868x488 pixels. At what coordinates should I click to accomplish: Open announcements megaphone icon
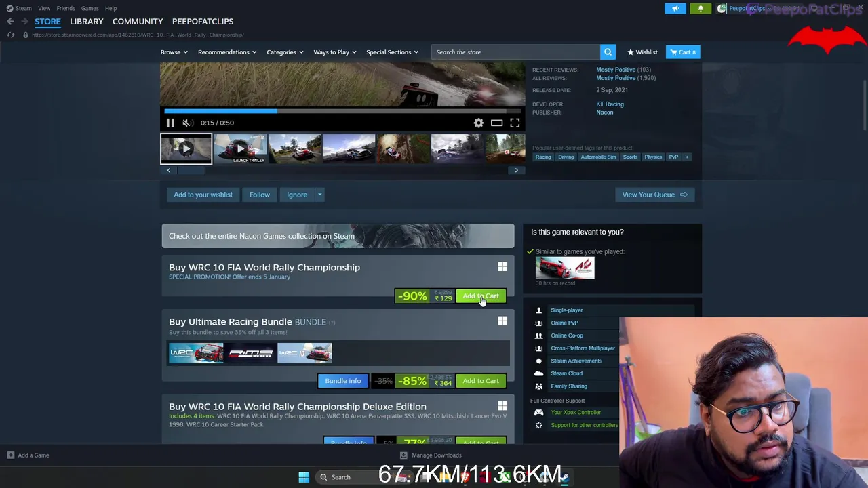[675, 8]
